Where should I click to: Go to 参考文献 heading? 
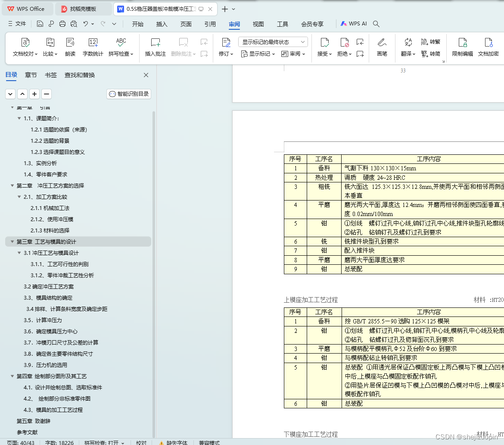27,432
